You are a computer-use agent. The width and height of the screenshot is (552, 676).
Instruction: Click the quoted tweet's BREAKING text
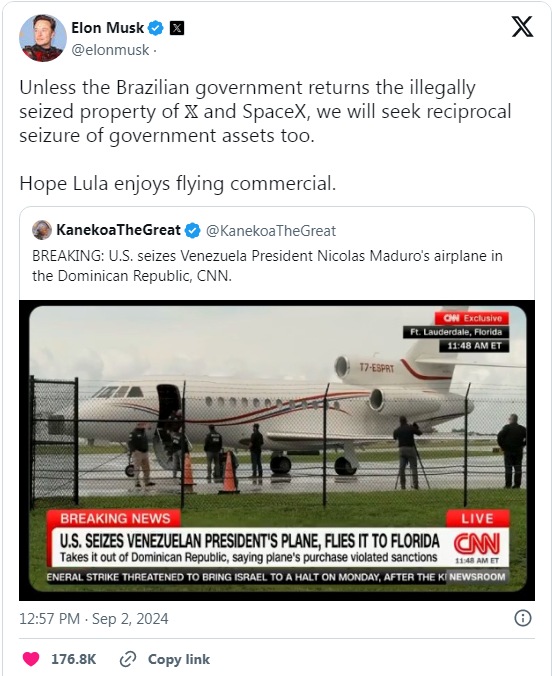tap(267, 266)
